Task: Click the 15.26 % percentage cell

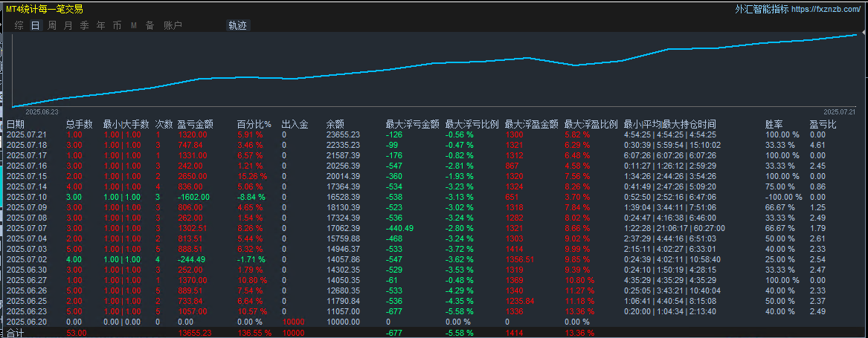Action: (252, 176)
